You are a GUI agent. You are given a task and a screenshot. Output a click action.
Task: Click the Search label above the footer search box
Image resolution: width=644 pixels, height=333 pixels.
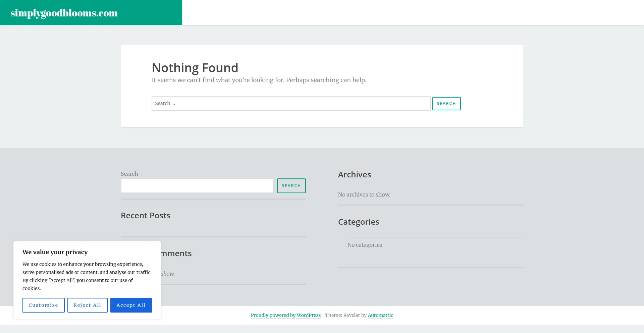click(x=129, y=174)
